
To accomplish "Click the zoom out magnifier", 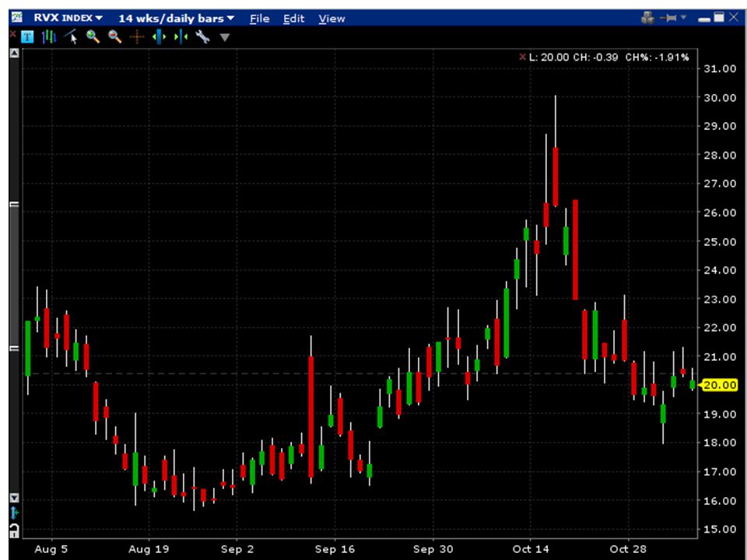I will pos(115,37).
